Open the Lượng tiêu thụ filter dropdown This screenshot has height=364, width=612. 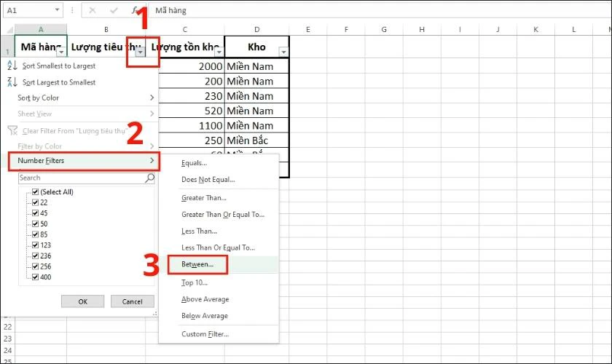tap(140, 52)
